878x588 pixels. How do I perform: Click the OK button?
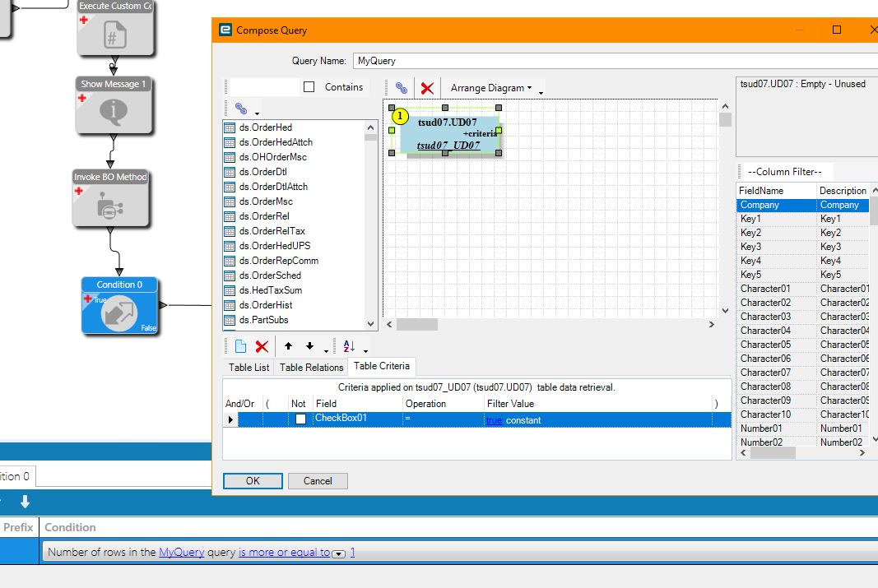point(253,481)
